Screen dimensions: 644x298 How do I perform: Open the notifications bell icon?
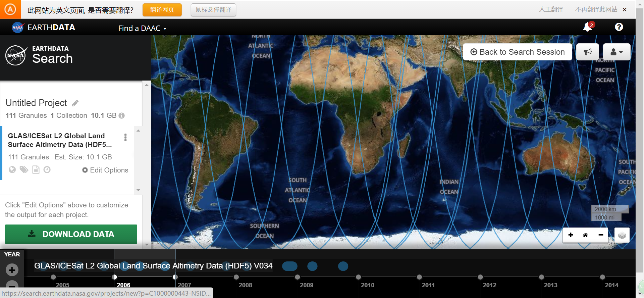point(588,27)
